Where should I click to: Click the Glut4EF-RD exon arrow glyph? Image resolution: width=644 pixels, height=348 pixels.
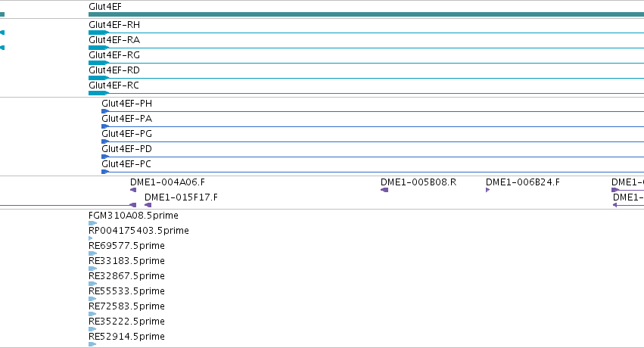[98, 78]
